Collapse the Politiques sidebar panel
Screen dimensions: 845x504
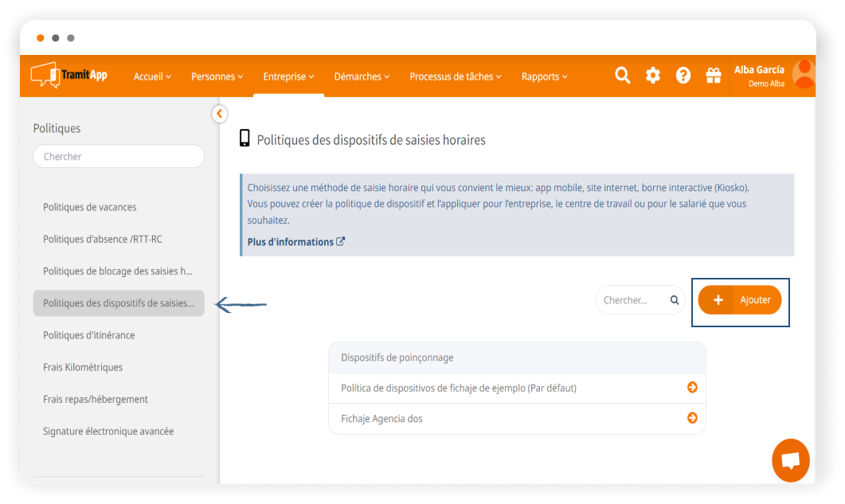click(x=220, y=114)
